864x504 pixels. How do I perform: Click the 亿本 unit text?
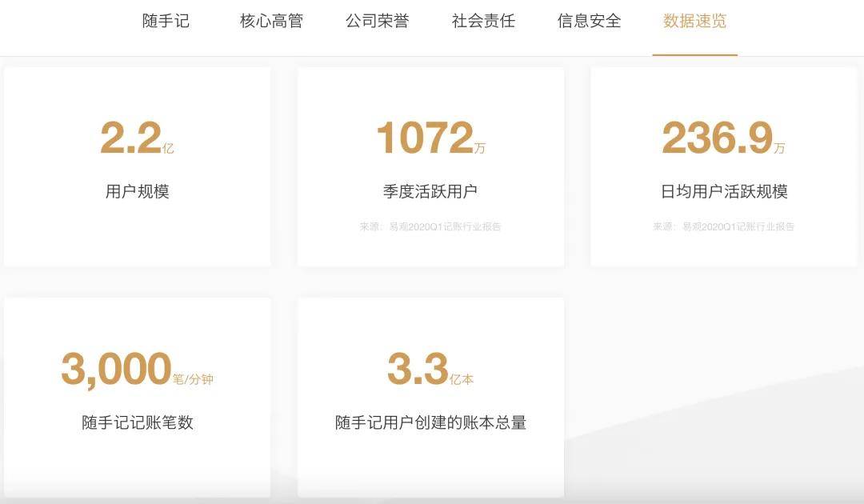point(462,379)
